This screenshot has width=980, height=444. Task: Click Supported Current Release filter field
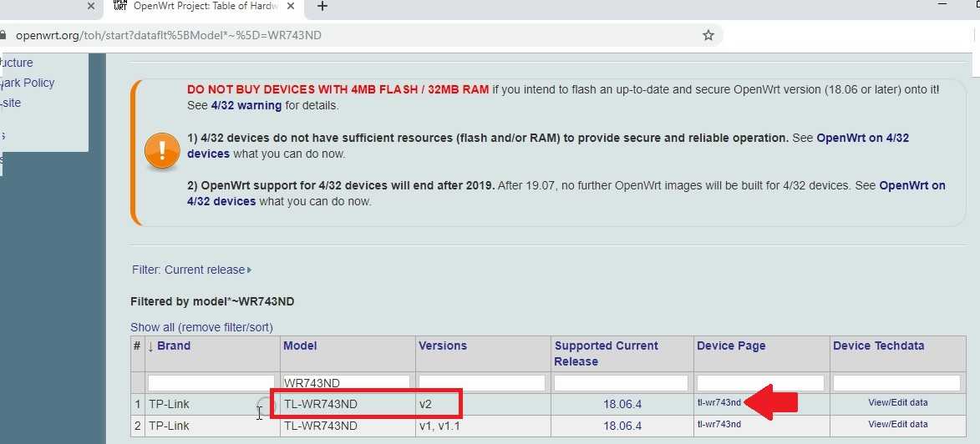622,383
